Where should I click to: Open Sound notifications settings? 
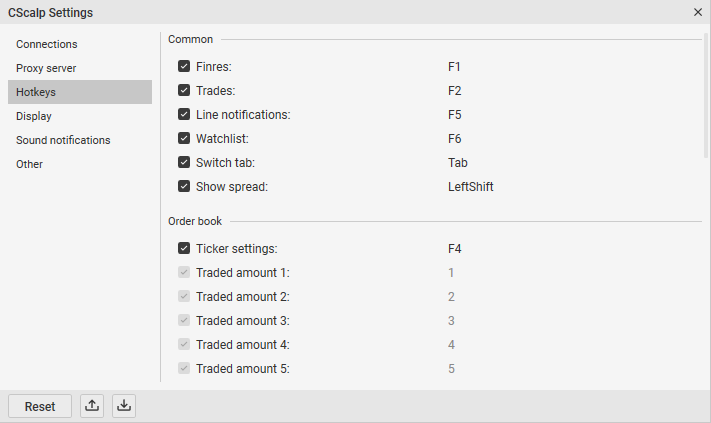point(63,140)
